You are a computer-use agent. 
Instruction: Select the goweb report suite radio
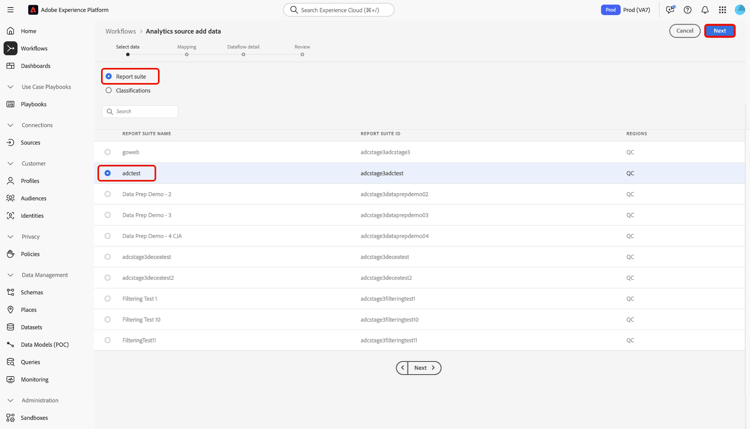[x=108, y=152]
